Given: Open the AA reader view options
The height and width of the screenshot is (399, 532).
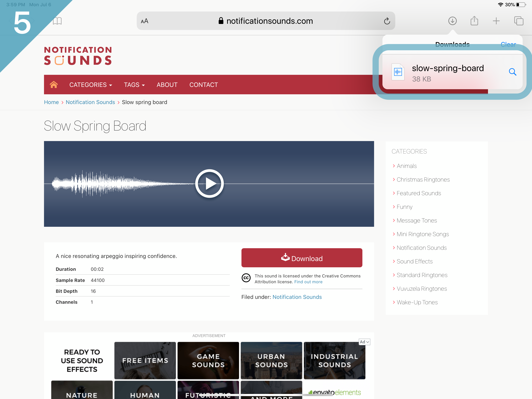Looking at the screenshot, I should point(144,21).
